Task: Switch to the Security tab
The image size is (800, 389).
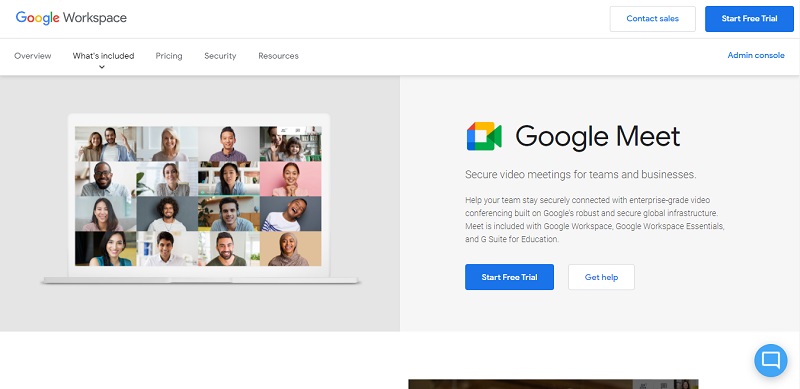Action: click(x=220, y=56)
